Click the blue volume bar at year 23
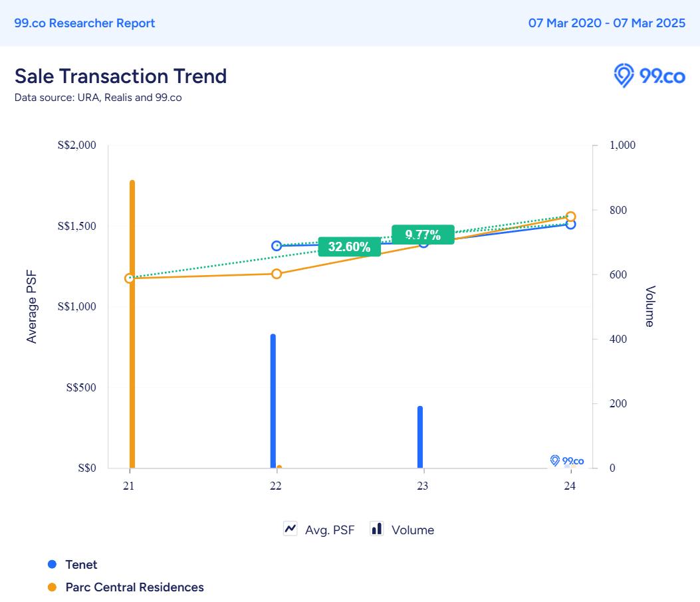This screenshot has height=602, width=700. tap(420, 437)
